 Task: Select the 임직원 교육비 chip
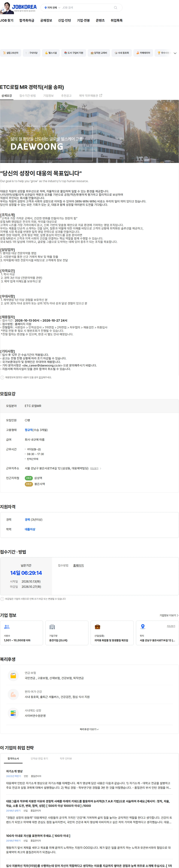coord(99,53)
